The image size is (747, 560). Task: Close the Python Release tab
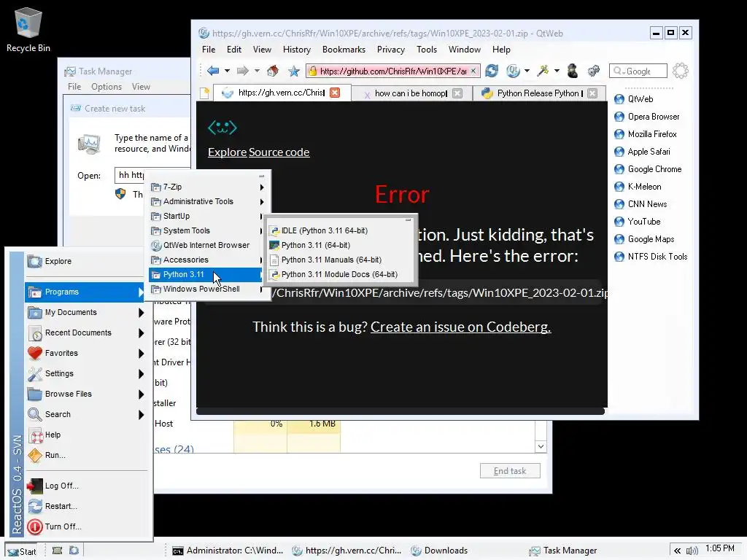click(x=592, y=93)
